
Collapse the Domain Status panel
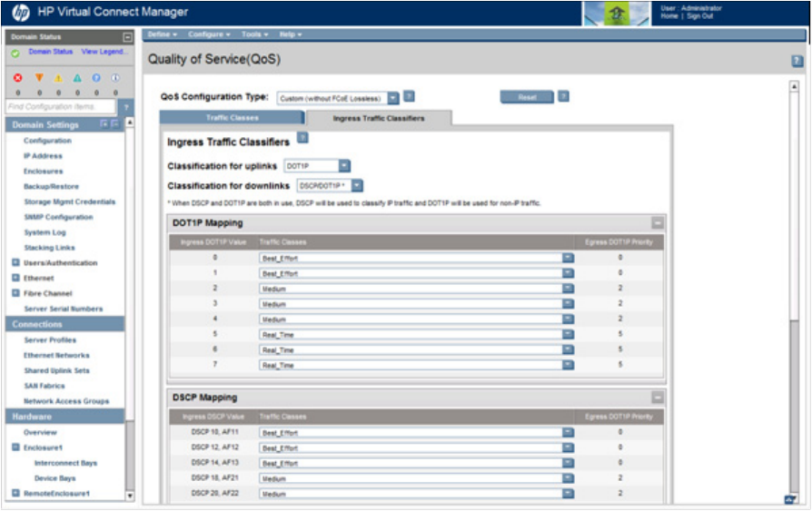(x=127, y=37)
